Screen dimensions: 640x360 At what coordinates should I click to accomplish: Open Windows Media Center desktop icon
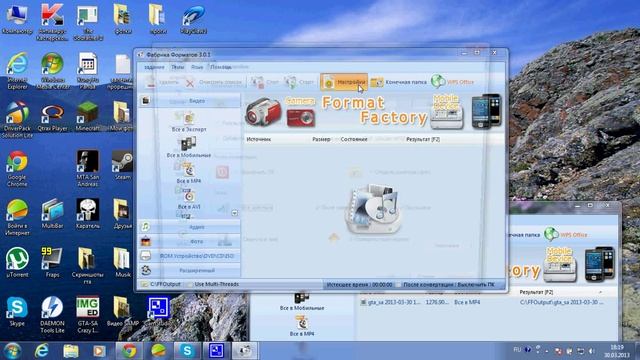52,71
